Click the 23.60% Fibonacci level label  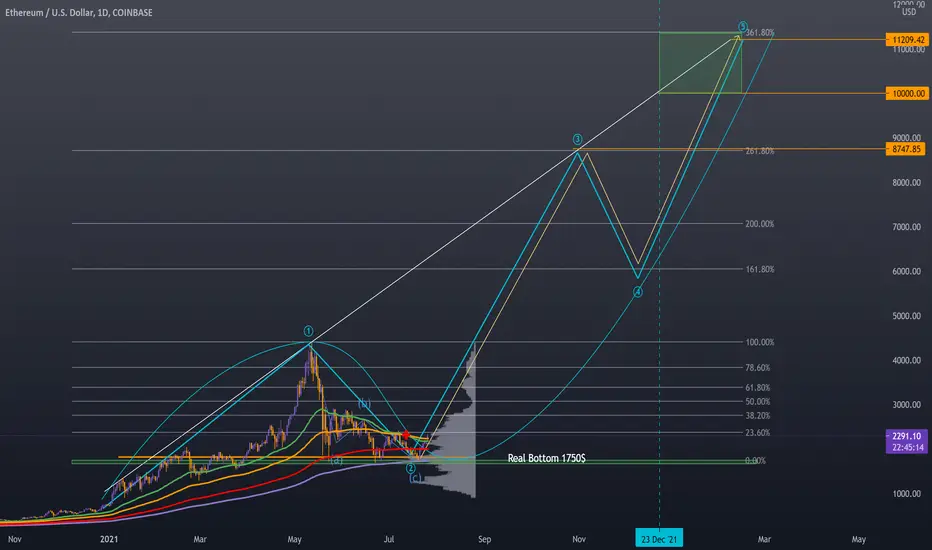pos(757,433)
